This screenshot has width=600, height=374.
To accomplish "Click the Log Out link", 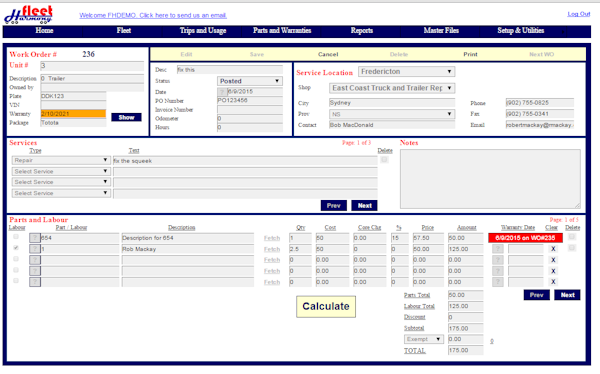I will pos(579,14).
